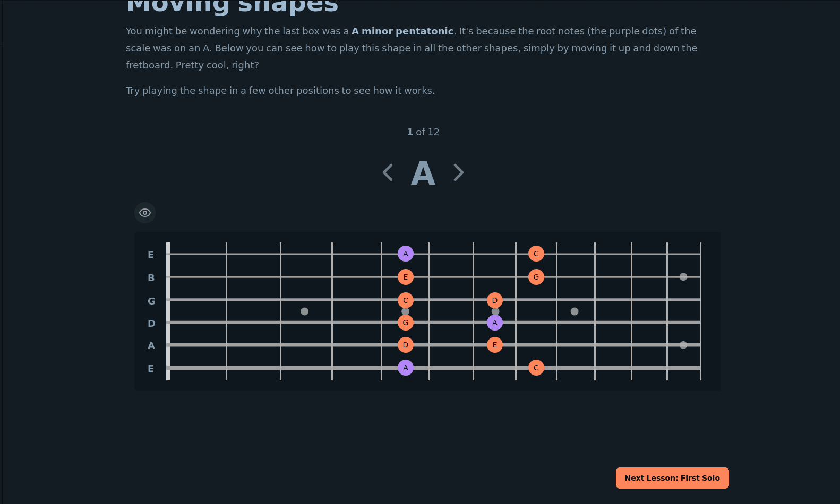Click the B string label

coord(151,278)
